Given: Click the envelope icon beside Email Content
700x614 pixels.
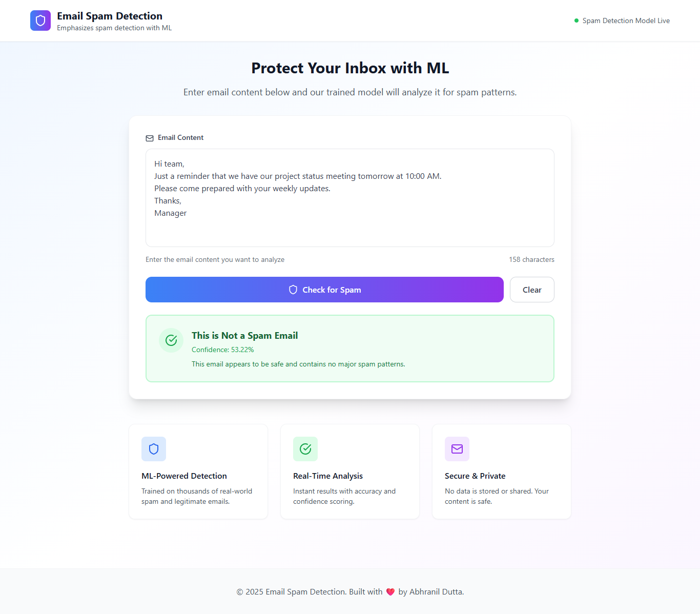Looking at the screenshot, I should [150, 138].
